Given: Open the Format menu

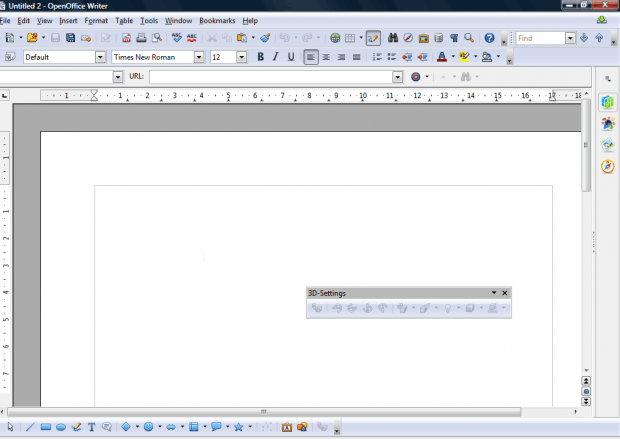Looking at the screenshot, I should pyautogui.click(x=96, y=20).
